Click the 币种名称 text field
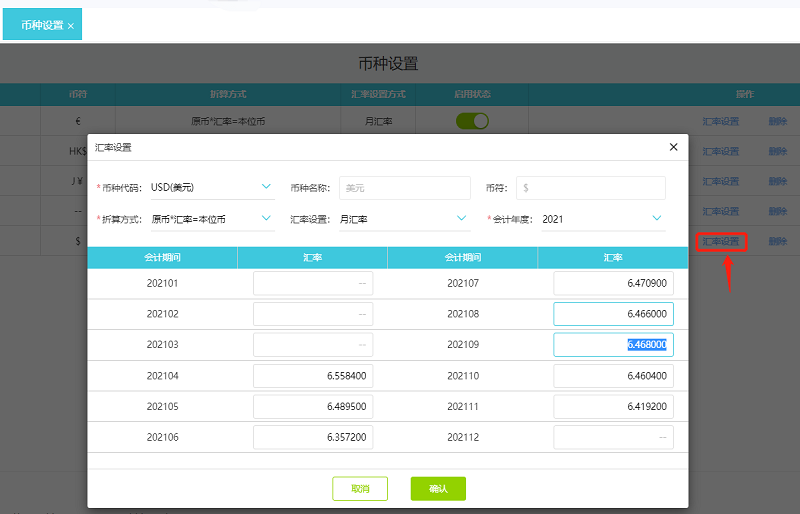Viewport: 800px width, 514px height. click(404, 187)
